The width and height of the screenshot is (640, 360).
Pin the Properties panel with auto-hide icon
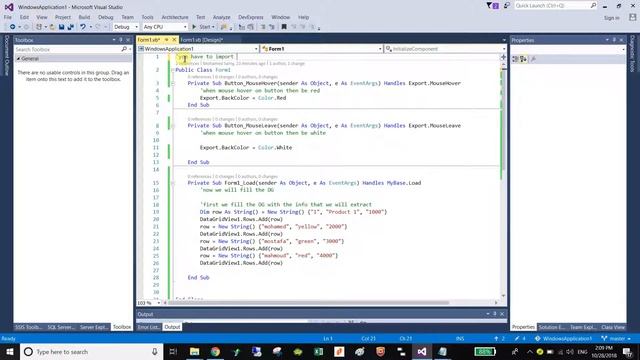point(614,40)
